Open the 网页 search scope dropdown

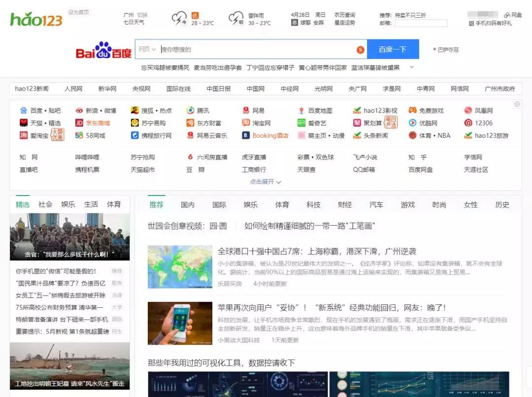146,49
